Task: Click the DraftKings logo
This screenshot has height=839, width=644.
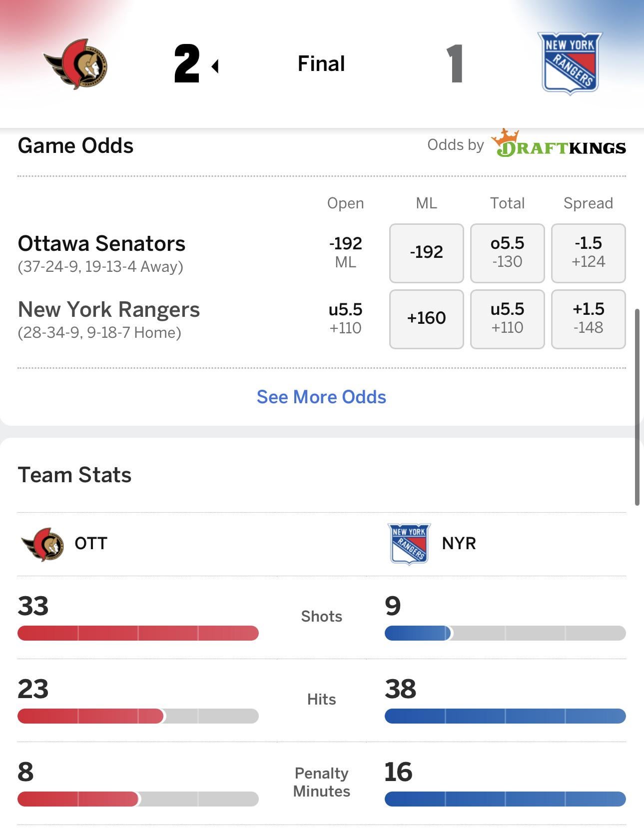Action: 559,144
